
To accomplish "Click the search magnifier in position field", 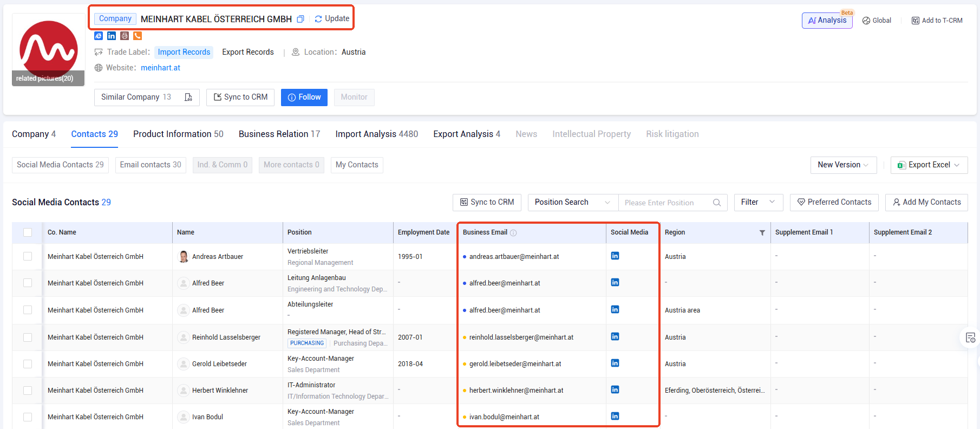I will pyautogui.click(x=717, y=203).
